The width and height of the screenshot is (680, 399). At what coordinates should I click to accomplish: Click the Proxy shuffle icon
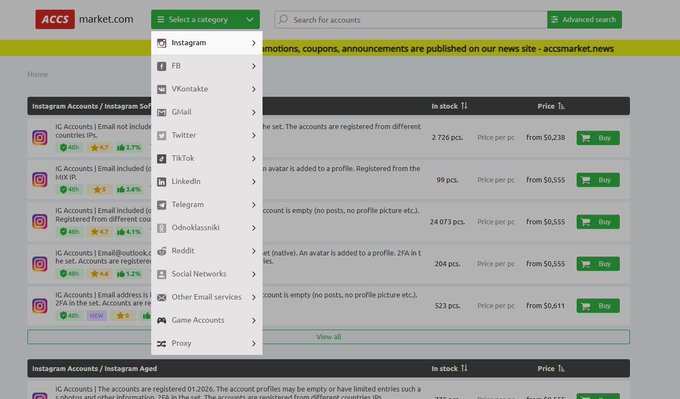[161, 343]
